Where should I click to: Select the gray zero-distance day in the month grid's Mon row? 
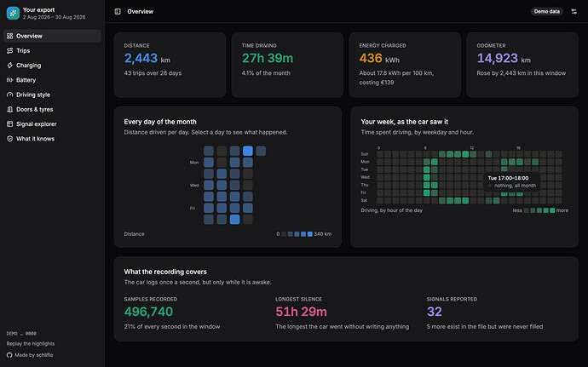click(x=222, y=163)
